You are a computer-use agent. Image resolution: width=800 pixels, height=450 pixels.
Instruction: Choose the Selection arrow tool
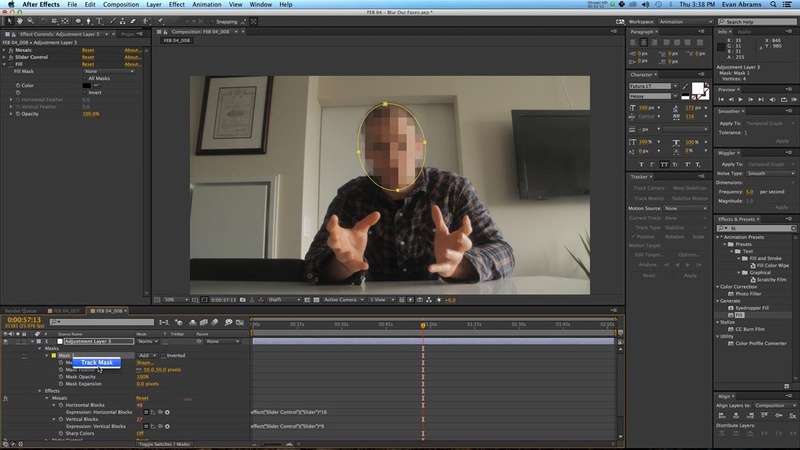click(9, 21)
